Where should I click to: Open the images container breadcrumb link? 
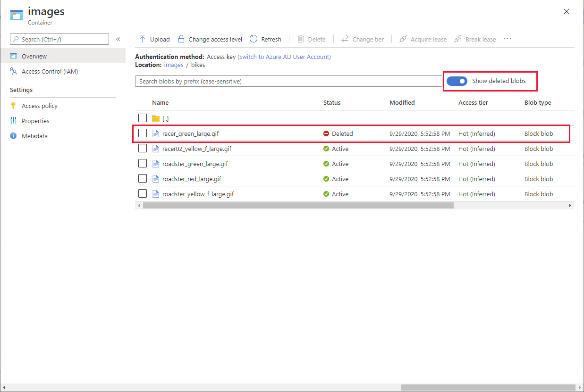pyautogui.click(x=174, y=65)
